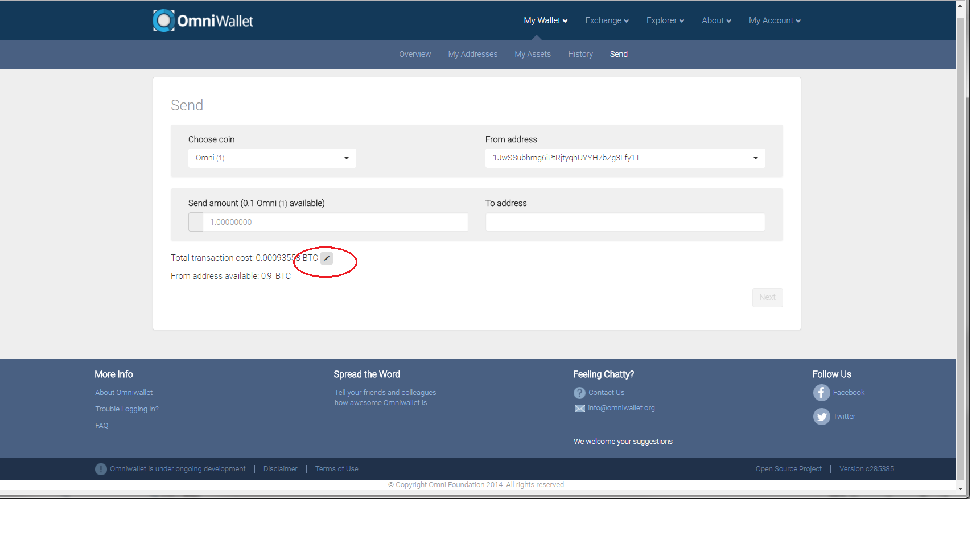Open the About Omniwallet link
The image size is (976, 560).
click(124, 393)
